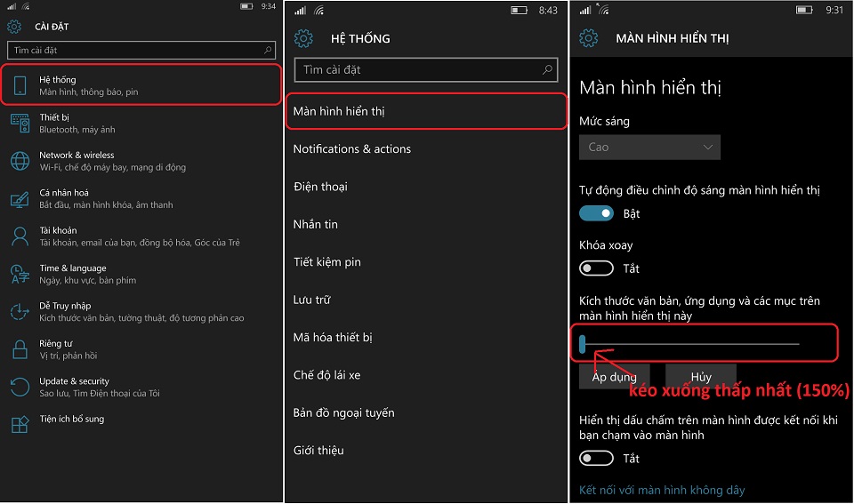Select Cá nhân hoá row label
This screenshot has width=854, height=504.
[64, 193]
